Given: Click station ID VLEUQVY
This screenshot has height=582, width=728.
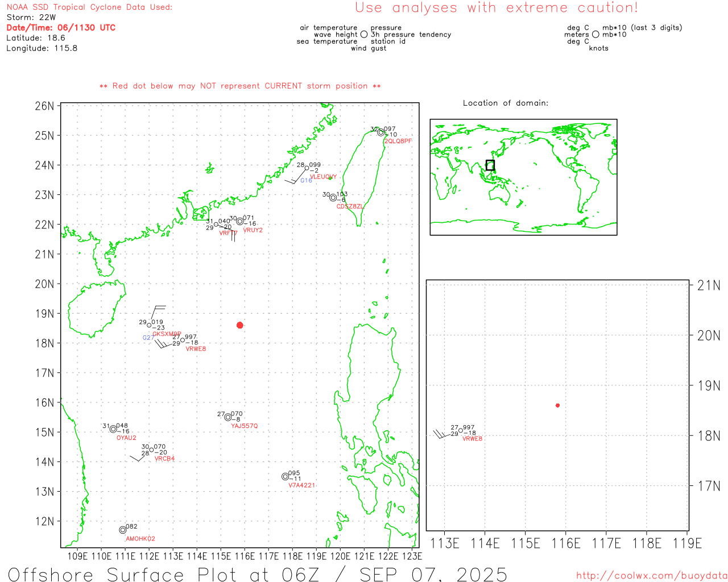Looking at the screenshot, I should (x=324, y=177).
